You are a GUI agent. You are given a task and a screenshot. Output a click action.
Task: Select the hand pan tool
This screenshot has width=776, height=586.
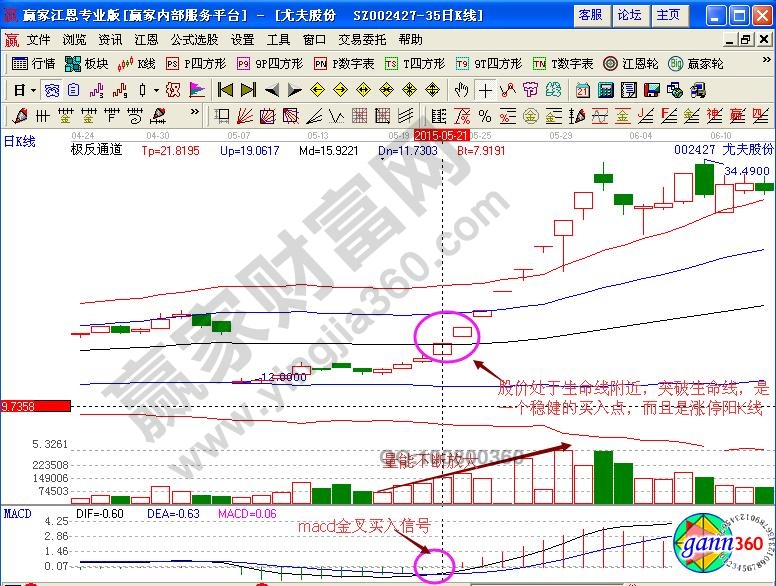(x=462, y=90)
